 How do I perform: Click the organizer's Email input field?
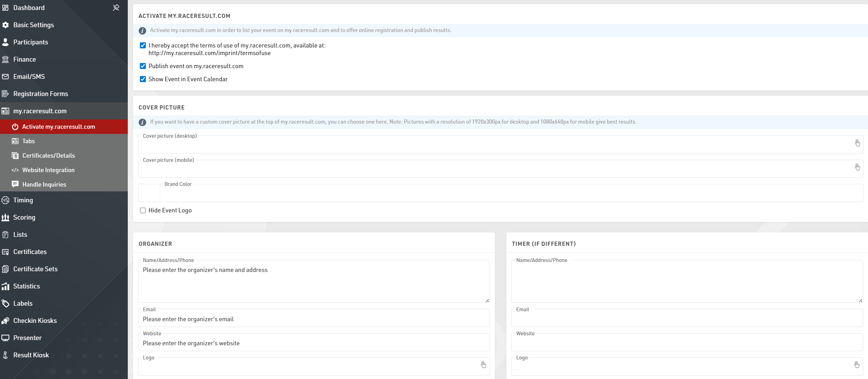(313, 319)
